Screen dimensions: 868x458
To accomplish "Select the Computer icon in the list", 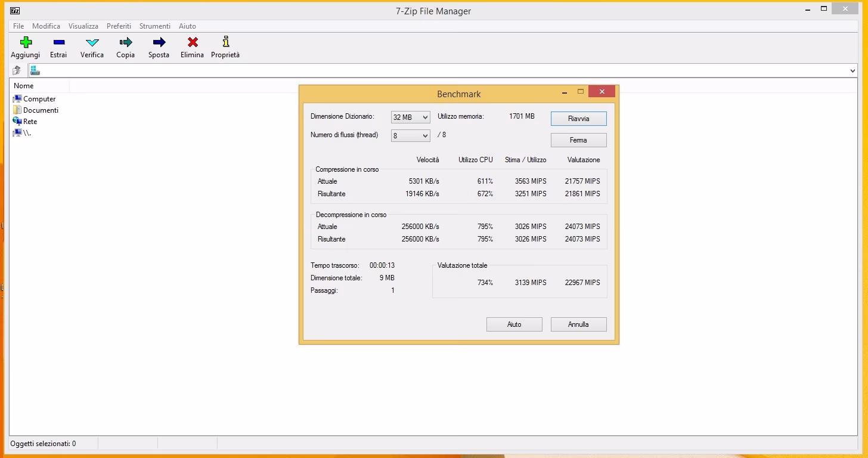I will coord(17,98).
